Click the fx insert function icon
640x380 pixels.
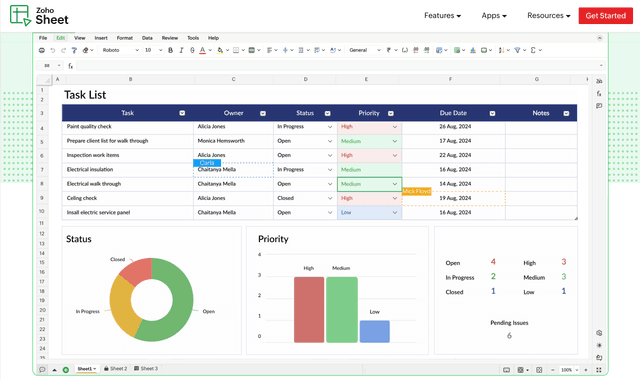(x=71, y=66)
